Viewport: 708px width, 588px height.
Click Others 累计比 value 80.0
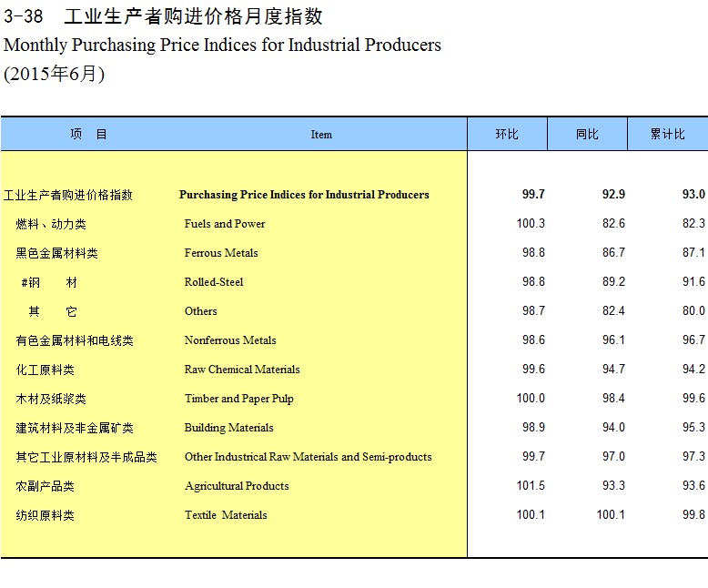[x=693, y=310]
